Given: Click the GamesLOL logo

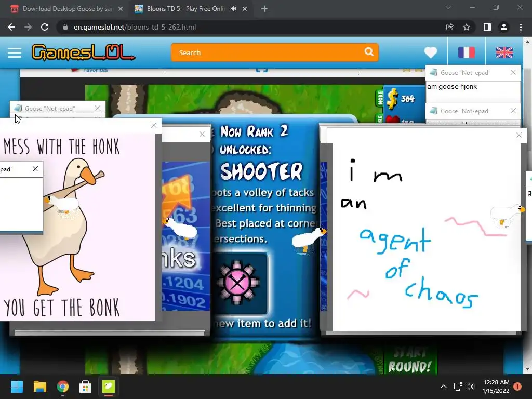Looking at the screenshot, I should coord(83,52).
